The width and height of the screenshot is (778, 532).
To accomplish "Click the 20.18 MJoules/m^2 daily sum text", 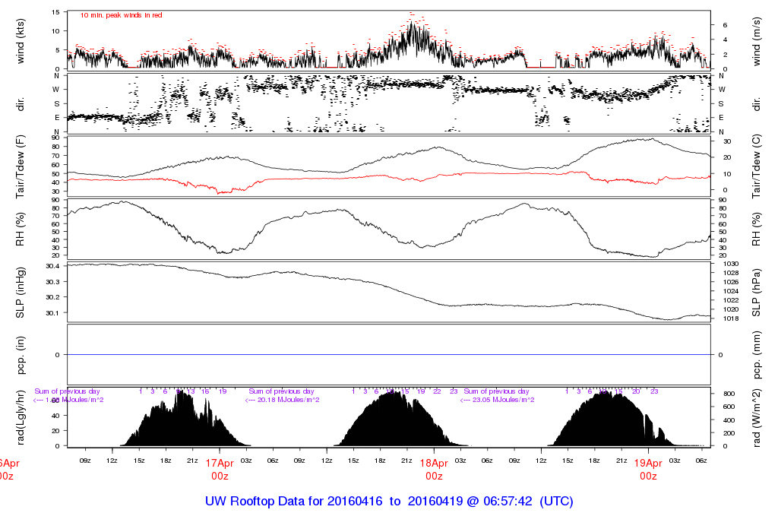I will tap(283, 399).
